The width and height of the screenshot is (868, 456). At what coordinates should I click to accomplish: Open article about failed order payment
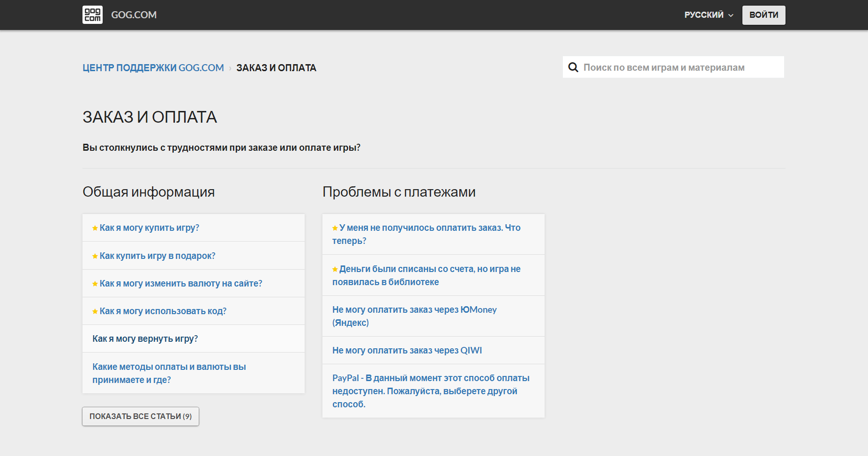pos(426,234)
